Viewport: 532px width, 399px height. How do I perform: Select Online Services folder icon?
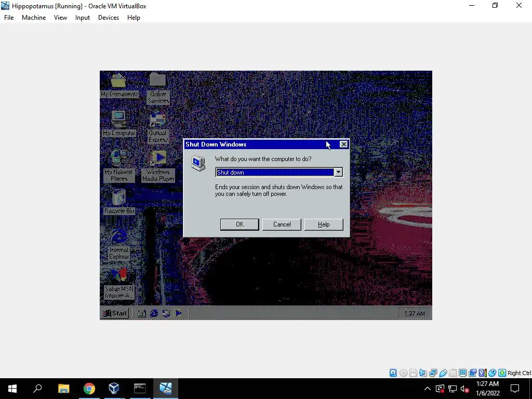(x=158, y=89)
